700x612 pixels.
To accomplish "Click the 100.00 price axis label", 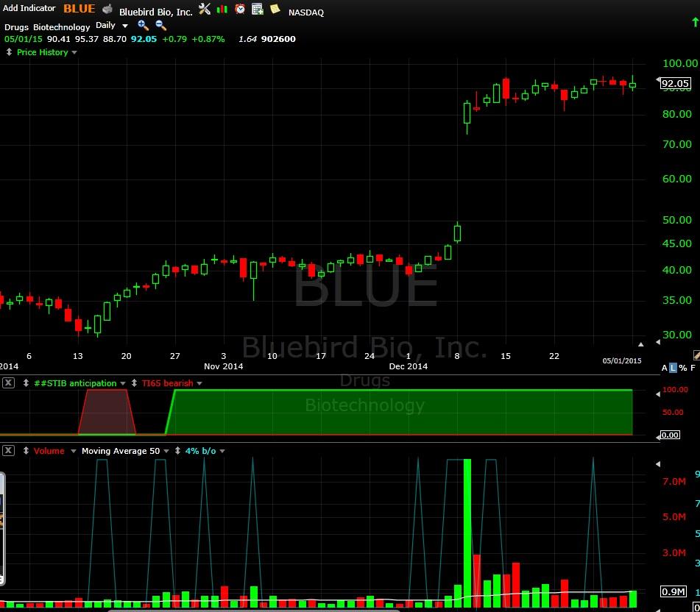I will click(680, 63).
